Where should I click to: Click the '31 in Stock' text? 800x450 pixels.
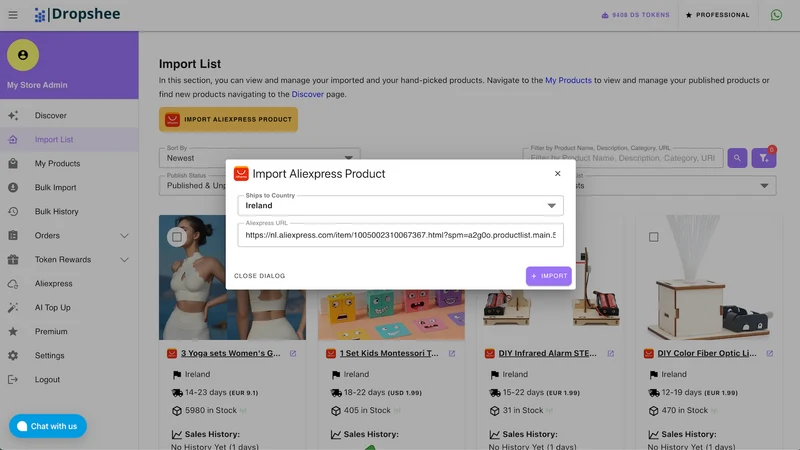coord(523,410)
